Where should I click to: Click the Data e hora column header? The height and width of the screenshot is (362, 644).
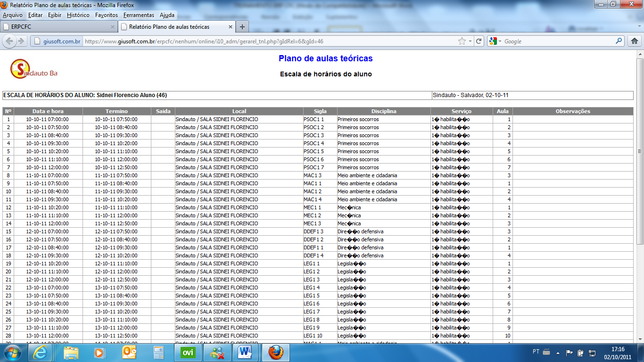click(x=48, y=111)
